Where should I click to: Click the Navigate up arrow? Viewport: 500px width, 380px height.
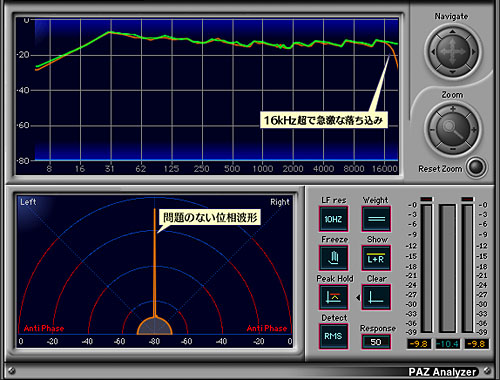coord(452,32)
